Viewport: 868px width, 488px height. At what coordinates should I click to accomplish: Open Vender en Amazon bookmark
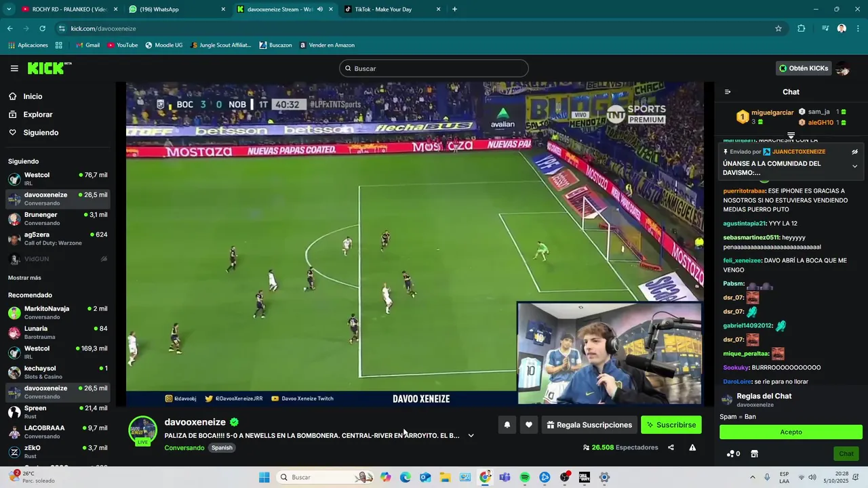coord(327,45)
